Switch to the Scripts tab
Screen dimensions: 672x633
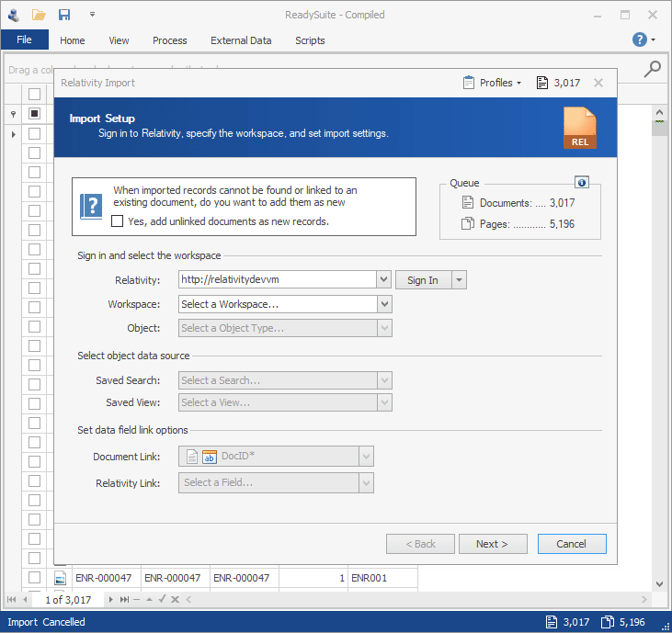coord(310,40)
